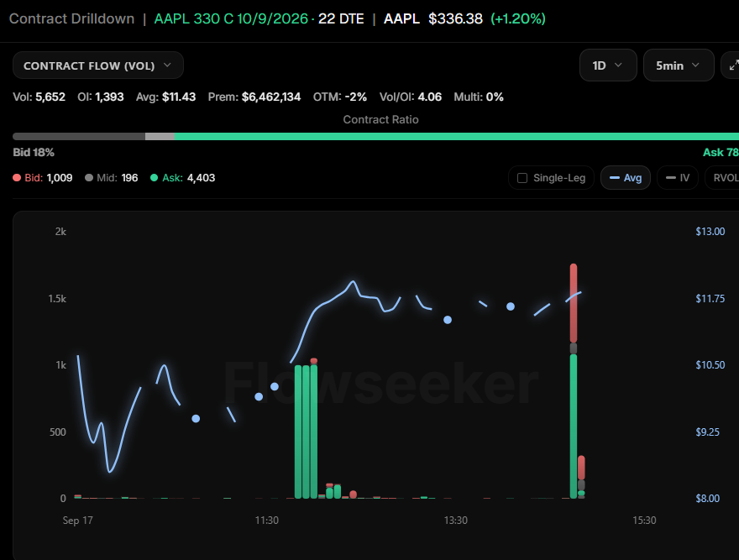Click the 2k volume axis label
Screen dimensions: 739x560
(x=60, y=232)
